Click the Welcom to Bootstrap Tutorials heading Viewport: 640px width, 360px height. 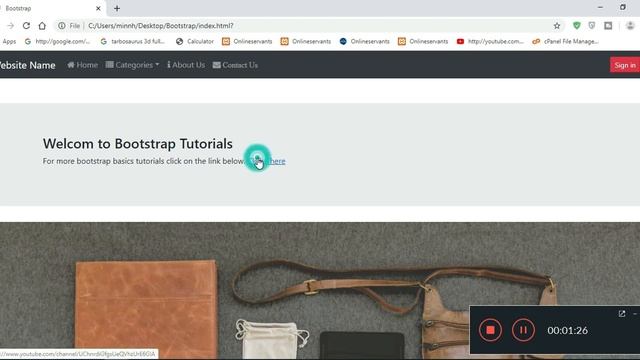tap(138, 144)
